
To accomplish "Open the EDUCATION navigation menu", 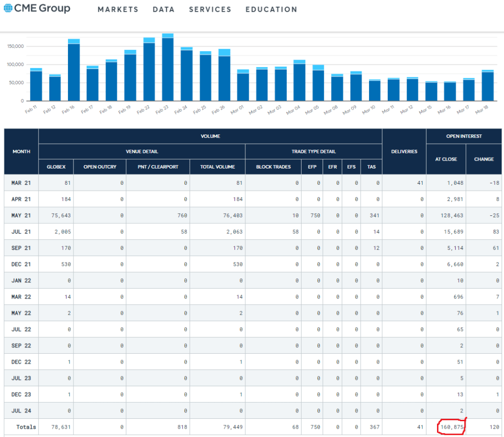I will pyautogui.click(x=271, y=9).
